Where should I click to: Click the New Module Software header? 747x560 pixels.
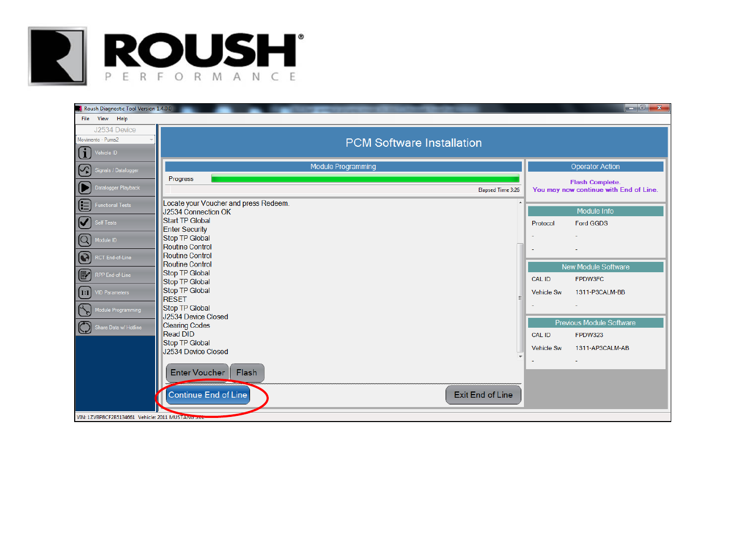(x=596, y=267)
